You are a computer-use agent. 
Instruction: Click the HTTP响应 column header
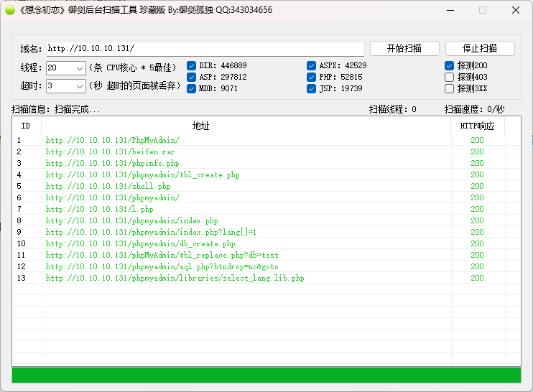click(x=478, y=126)
